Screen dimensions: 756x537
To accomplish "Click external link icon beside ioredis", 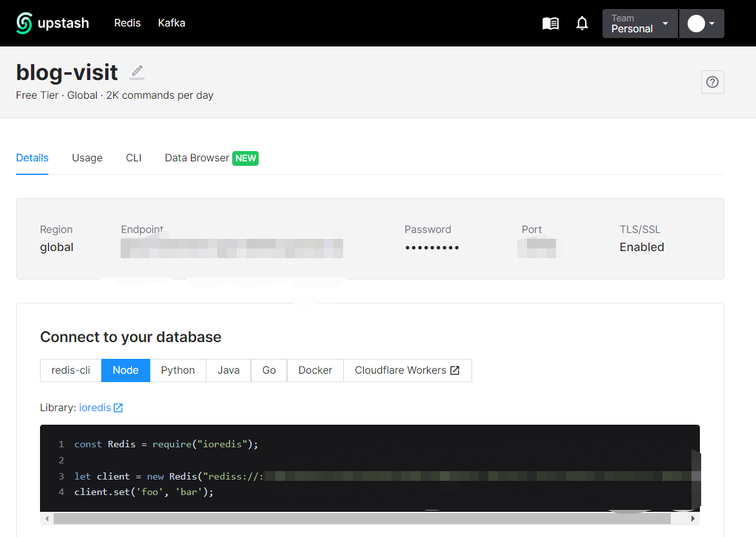I will (x=118, y=408).
